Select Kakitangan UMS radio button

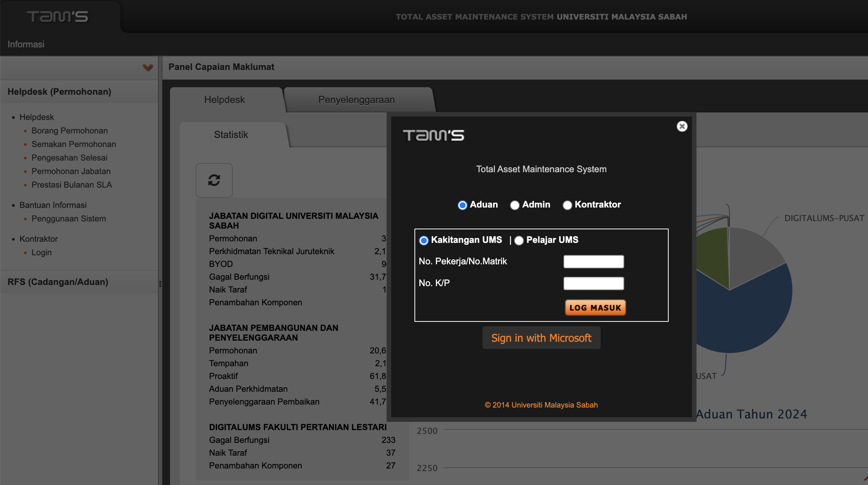423,241
